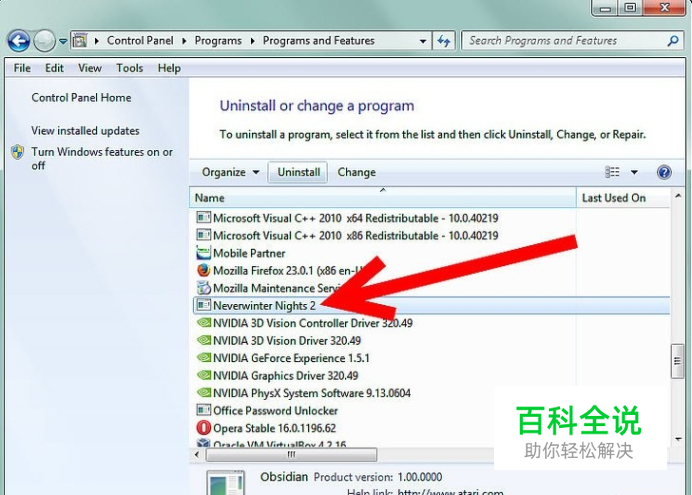692x495 pixels.
Task: Open the File menu
Action: tap(22, 68)
